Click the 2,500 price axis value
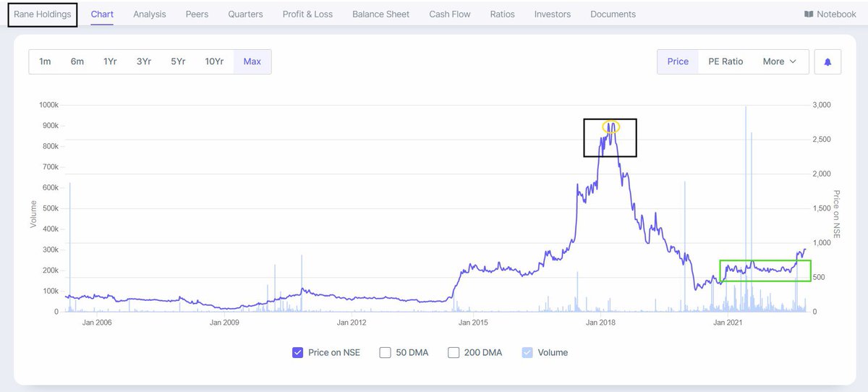 pos(822,140)
